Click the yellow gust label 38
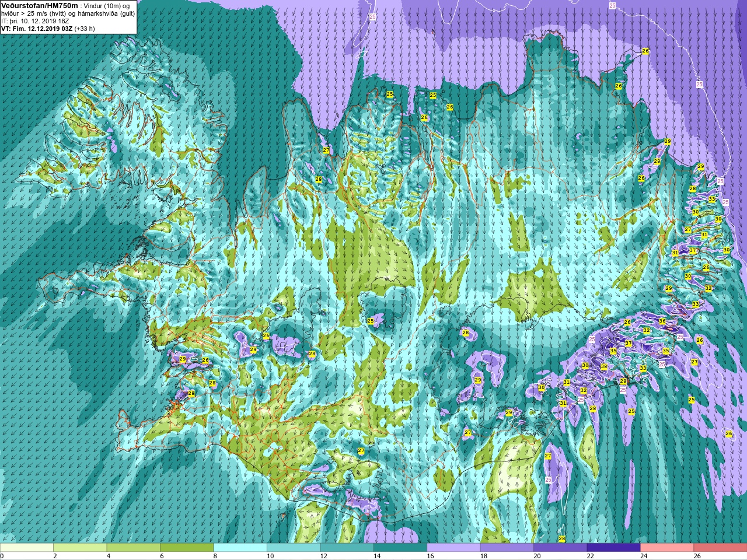 click(x=604, y=367)
